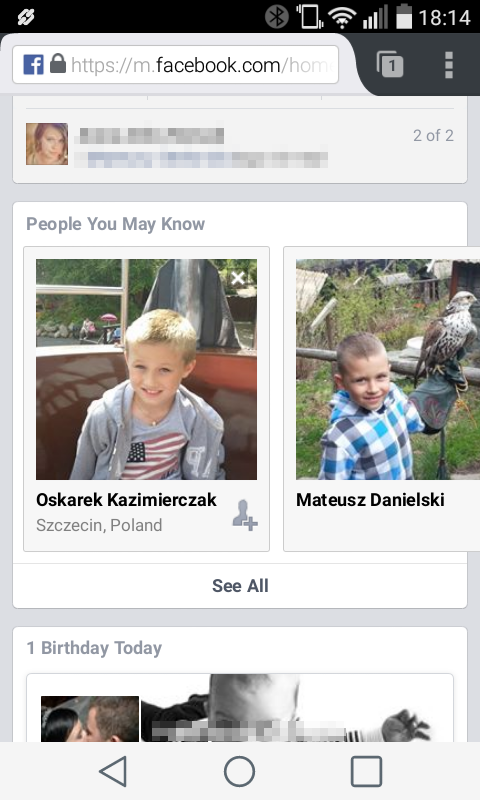
Task: Tap Oskarek Kazimierczak's profile photo
Action: pyautogui.click(x=146, y=369)
